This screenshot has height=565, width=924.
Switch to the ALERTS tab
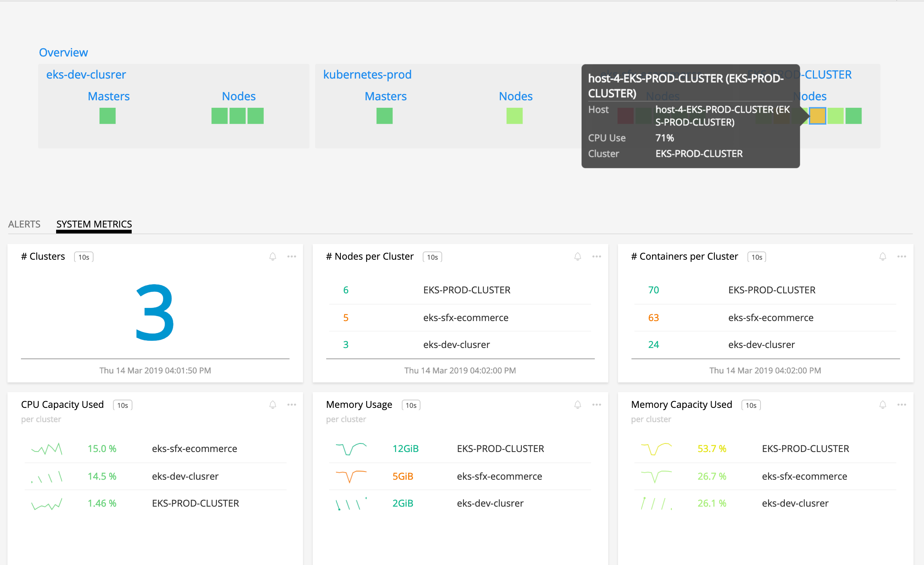point(24,224)
